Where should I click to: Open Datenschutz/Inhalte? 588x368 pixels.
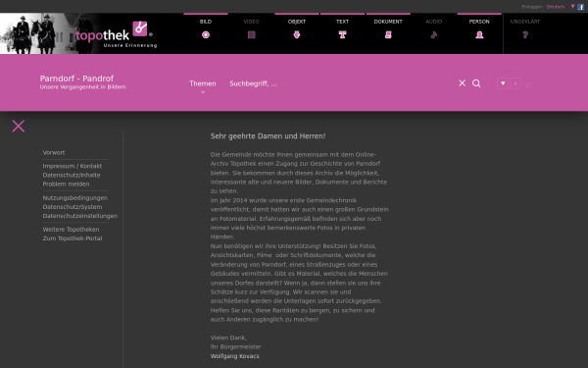point(72,175)
